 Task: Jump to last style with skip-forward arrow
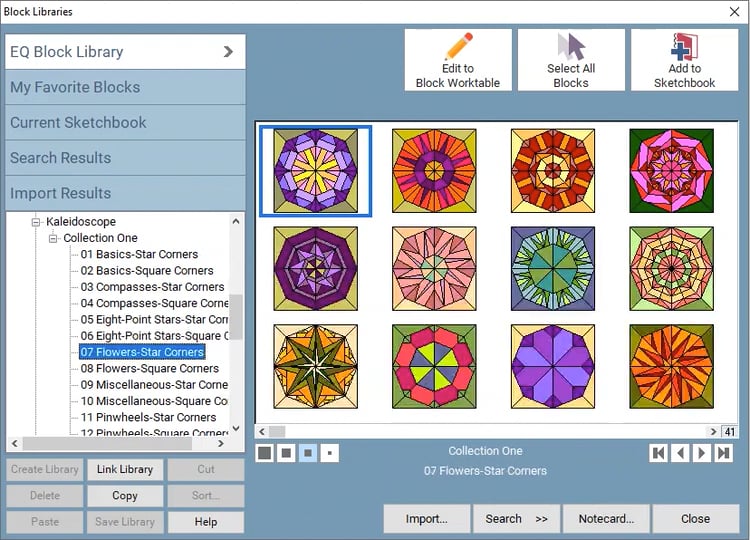coord(724,452)
